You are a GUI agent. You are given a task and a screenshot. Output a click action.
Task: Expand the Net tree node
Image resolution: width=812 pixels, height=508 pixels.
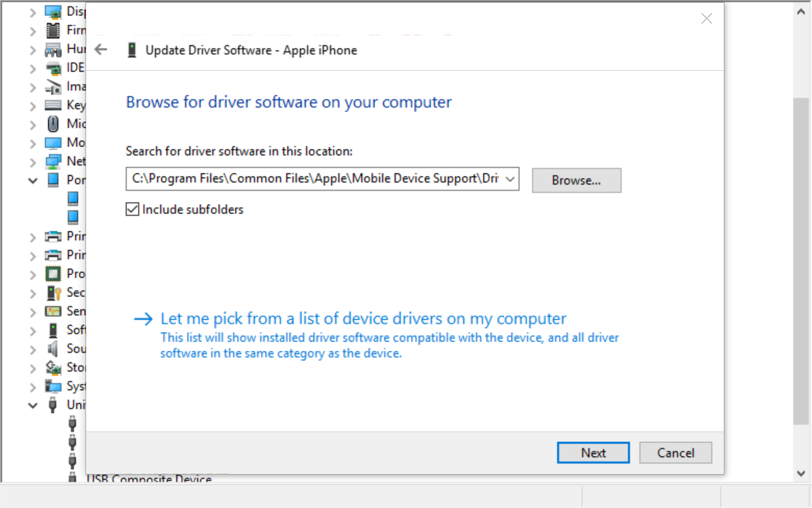click(x=33, y=162)
